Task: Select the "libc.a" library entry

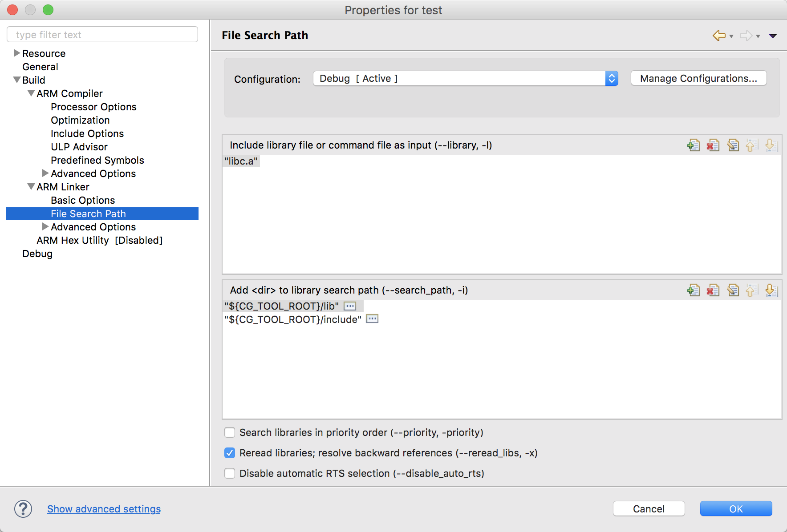Action: [241, 161]
